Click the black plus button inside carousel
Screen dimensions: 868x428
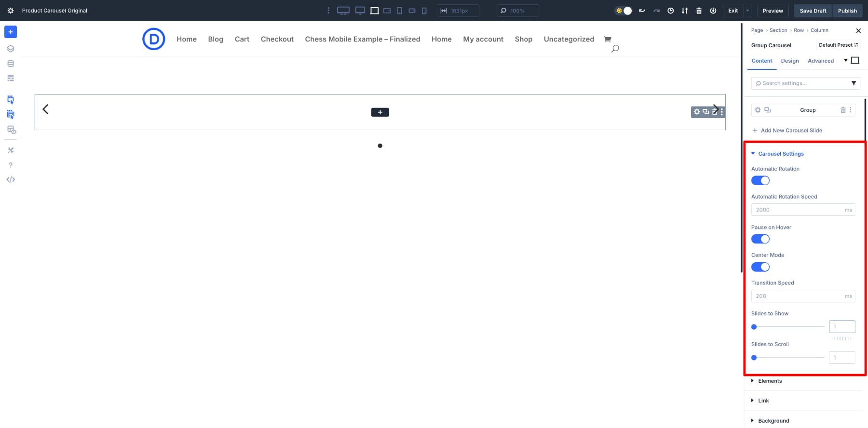click(x=380, y=112)
